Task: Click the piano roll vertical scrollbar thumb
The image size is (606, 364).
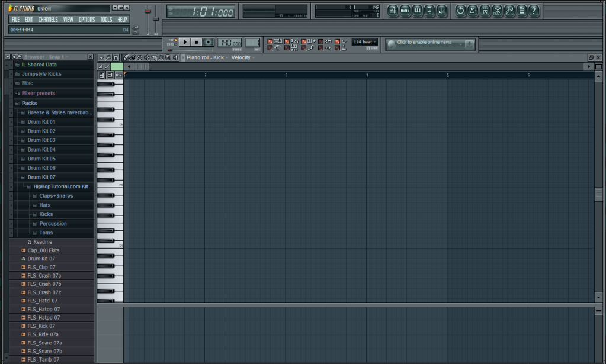Action: [x=598, y=194]
